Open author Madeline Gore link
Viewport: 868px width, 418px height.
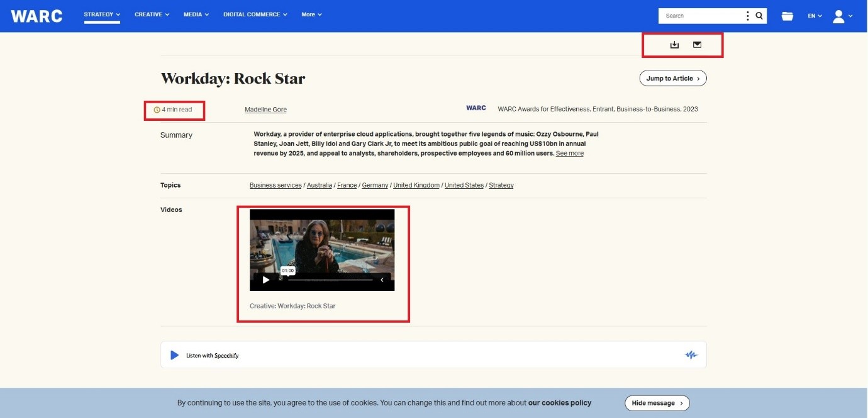[x=265, y=110]
